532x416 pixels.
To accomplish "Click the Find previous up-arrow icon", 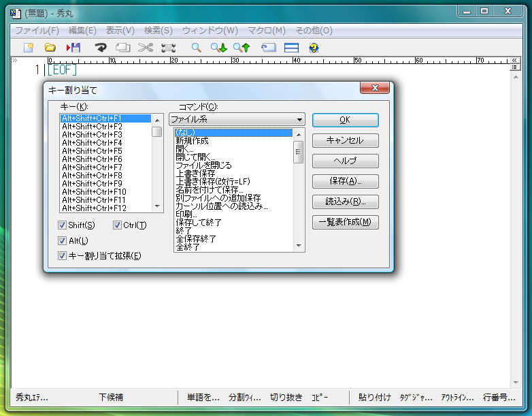I will coord(242,48).
